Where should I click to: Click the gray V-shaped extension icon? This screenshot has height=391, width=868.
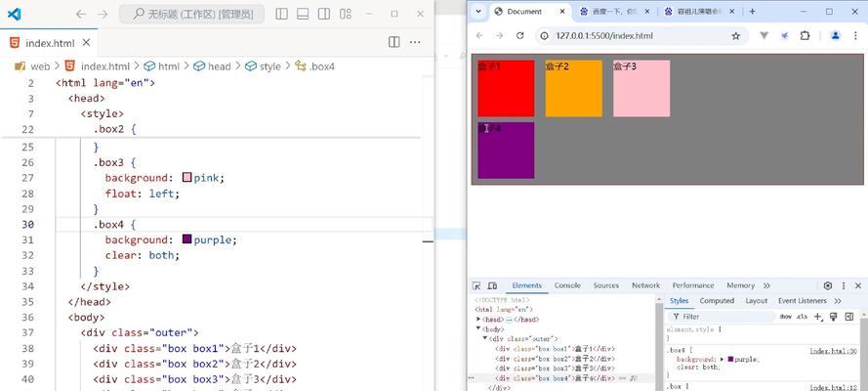click(x=765, y=35)
